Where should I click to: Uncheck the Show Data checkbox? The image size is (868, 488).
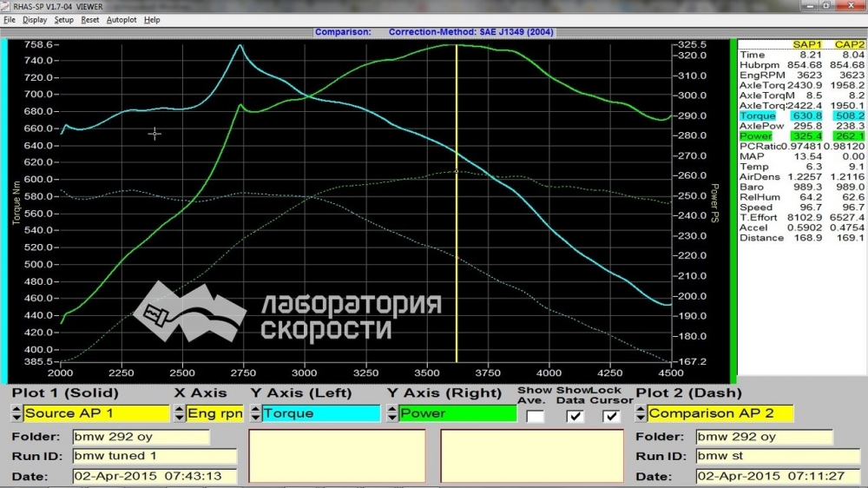[574, 416]
